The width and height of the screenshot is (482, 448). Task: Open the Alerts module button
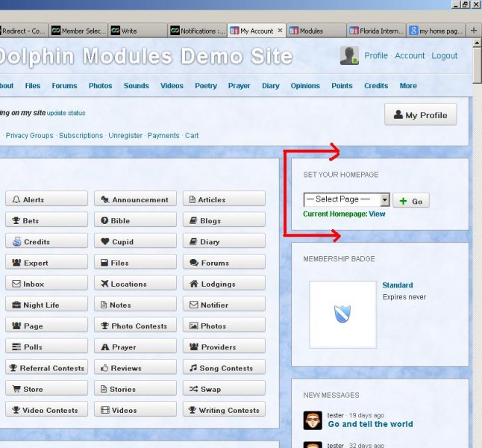click(46, 199)
